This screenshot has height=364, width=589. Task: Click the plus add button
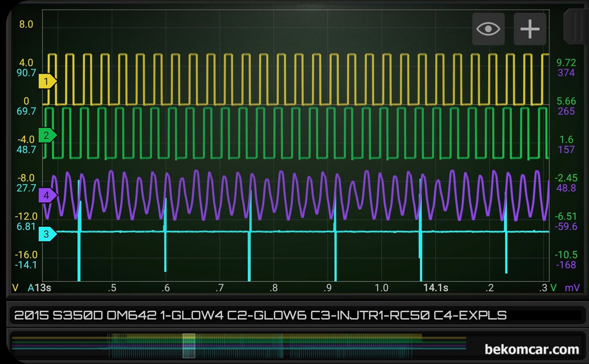coord(530,29)
